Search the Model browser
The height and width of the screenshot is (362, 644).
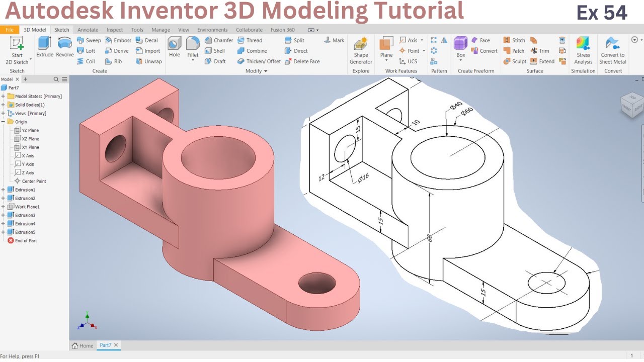coord(56,79)
